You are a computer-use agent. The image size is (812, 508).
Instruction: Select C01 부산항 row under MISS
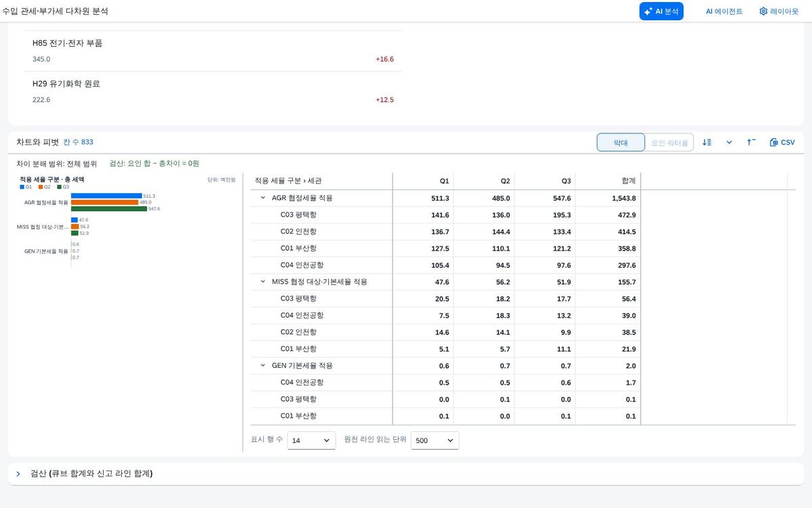click(445, 349)
